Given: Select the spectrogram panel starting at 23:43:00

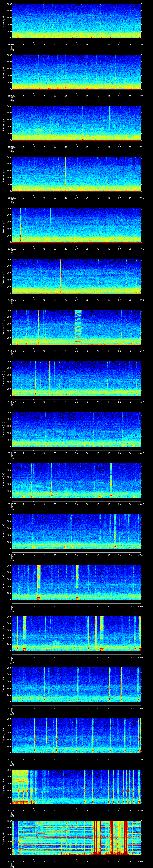Looking at the screenshot, I should (x=77, y=378).
